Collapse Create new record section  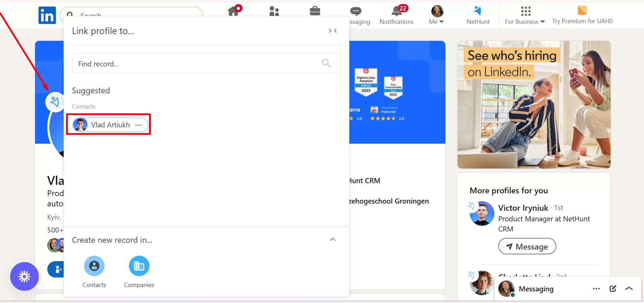pos(333,239)
